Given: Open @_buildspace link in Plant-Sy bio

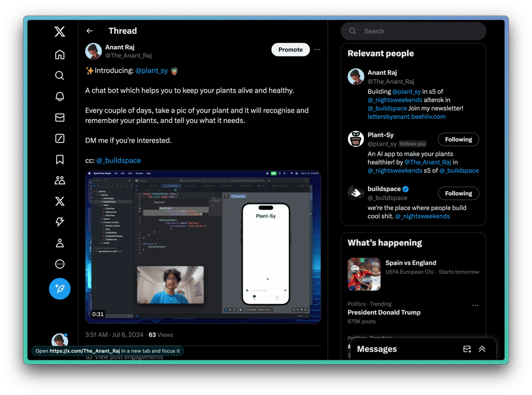Looking at the screenshot, I should [459, 171].
